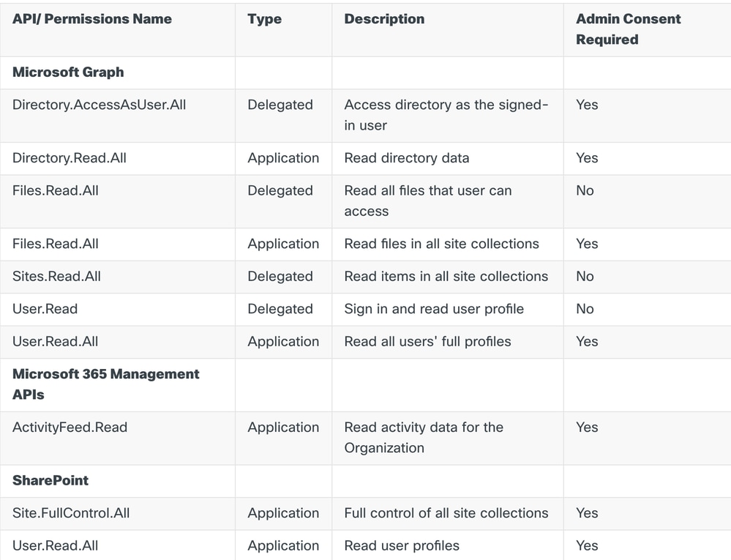Image resolution: width=731 pixels, height=560 pixels.
Task: Click "No" beside "Sign in and read user profile"
Action: 585,309
